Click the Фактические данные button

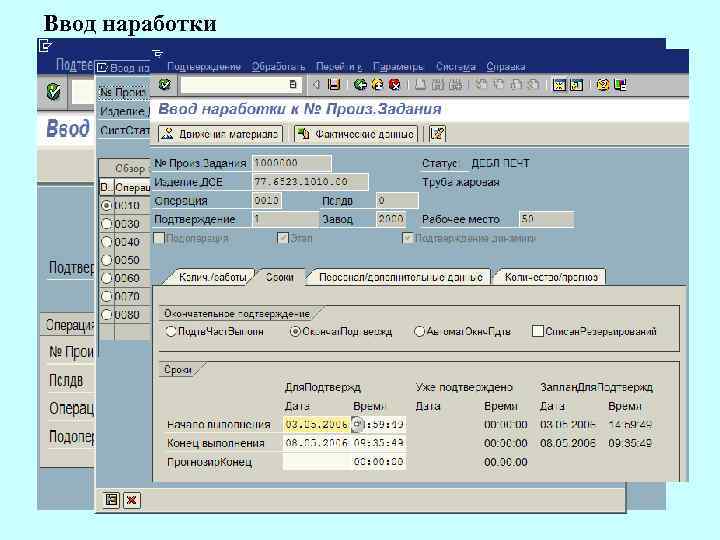point(356,134)
